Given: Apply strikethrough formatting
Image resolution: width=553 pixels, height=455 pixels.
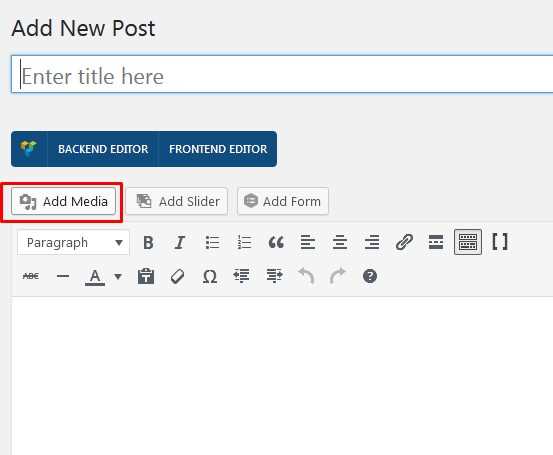Looking at the screenshot, I should (x=31, y=276).
